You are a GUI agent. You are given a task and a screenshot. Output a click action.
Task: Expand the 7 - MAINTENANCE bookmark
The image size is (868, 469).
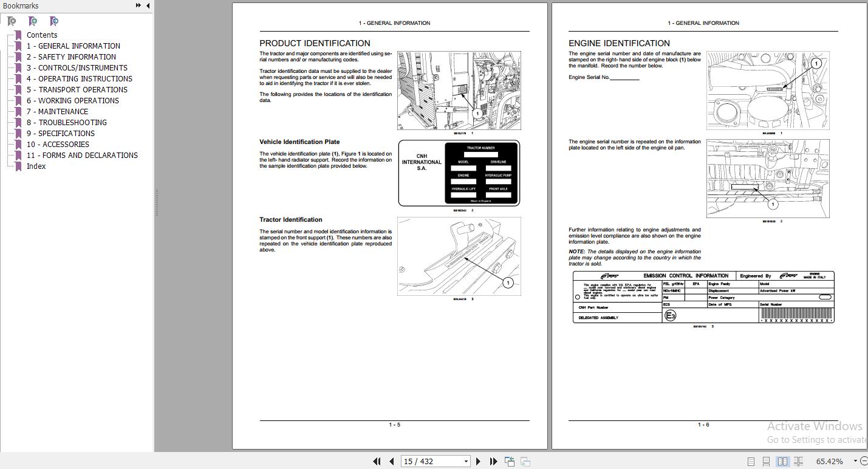click(x=58, y=111)
